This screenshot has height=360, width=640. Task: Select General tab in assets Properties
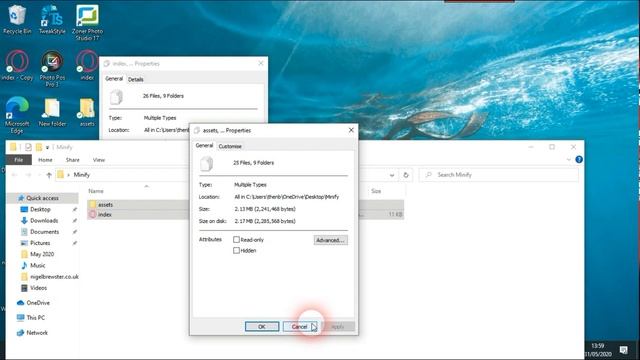(x=204, y=145)
